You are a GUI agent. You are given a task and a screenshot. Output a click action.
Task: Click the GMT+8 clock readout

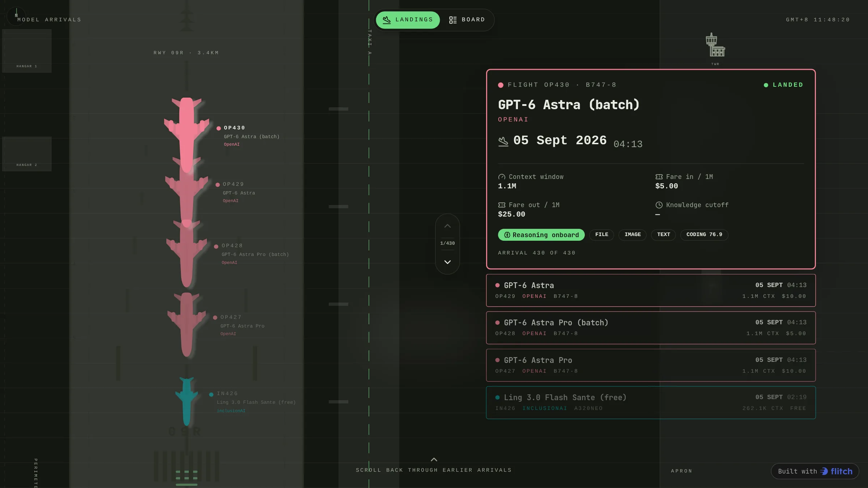tap(818, 20)
